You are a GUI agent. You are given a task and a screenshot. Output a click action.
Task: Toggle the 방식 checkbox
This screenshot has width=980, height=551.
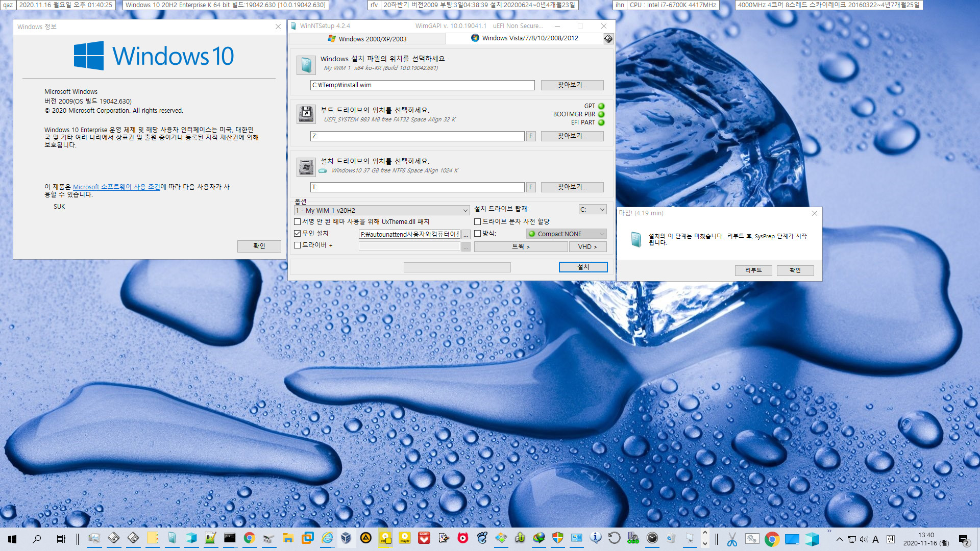pos(478,234)
